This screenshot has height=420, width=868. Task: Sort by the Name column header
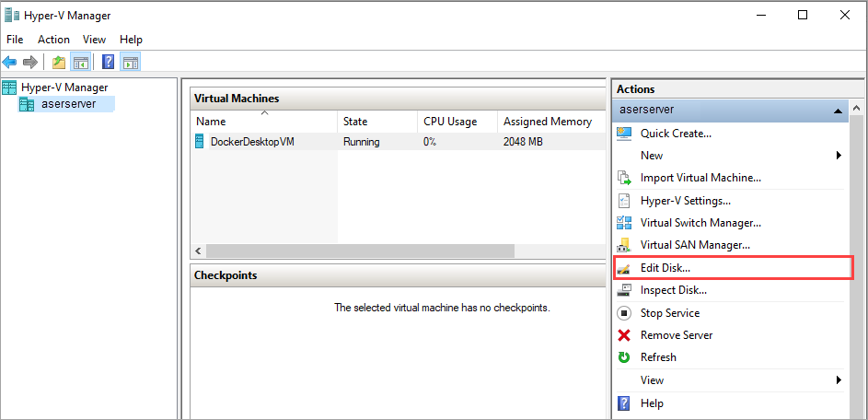point(264,122)
